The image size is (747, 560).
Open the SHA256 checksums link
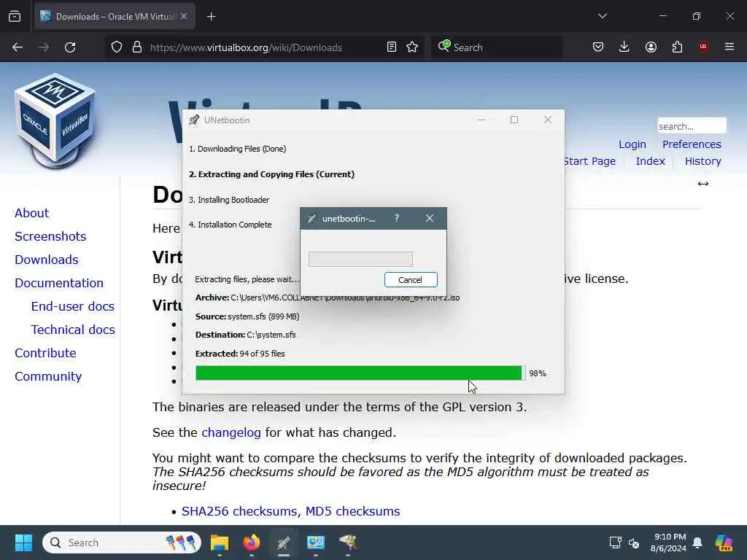pos(239,511)
